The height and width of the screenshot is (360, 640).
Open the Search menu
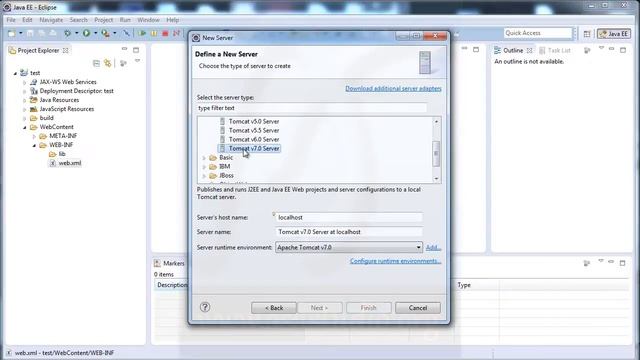78,20
